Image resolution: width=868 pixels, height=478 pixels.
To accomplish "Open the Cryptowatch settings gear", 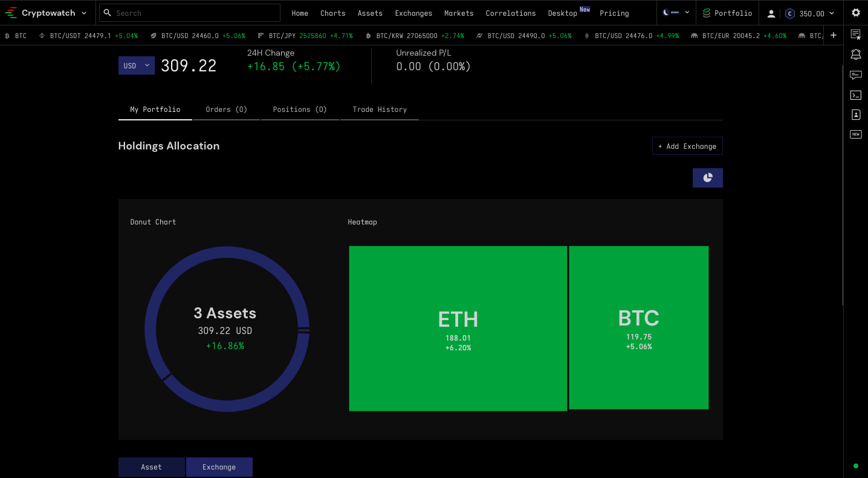I will tap(855, 12).
